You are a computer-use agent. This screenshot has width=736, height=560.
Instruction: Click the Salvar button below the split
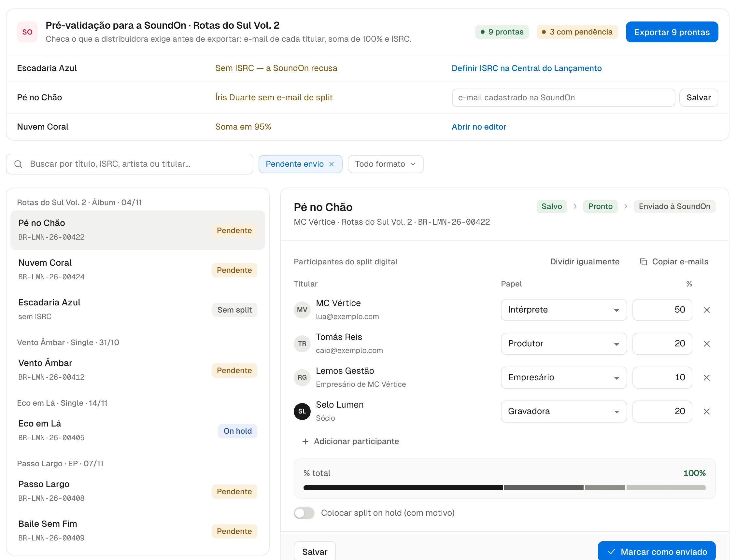pos(315,551)
